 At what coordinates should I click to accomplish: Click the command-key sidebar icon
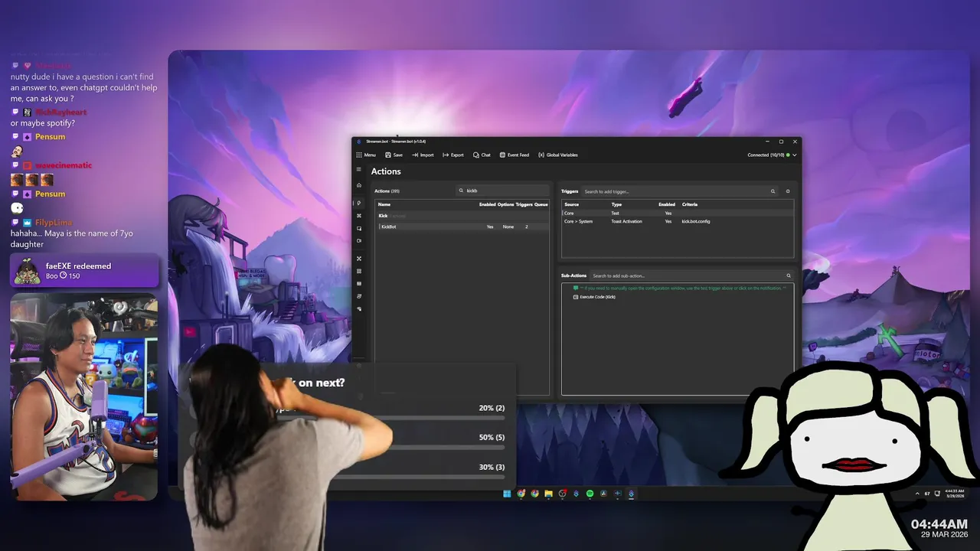pos(358,216)
